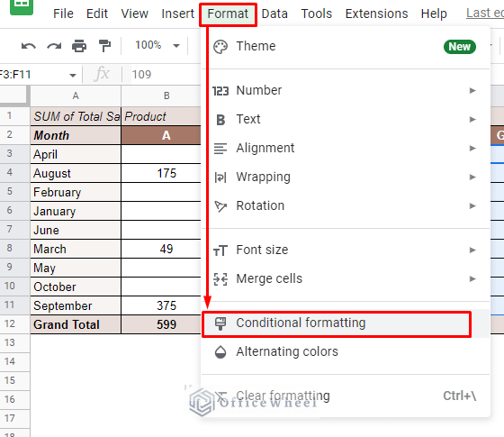Open the Insert menu
The width and height of the screenshot is (504, 437).
coord(178,14)
